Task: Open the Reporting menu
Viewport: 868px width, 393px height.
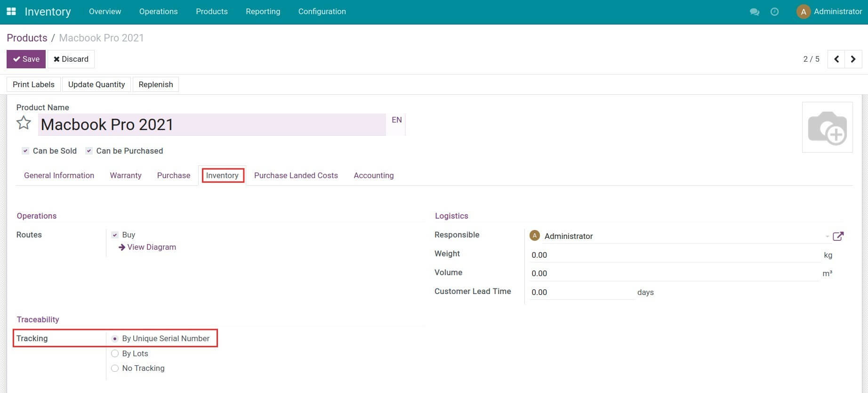Action: tap(263, 11)
